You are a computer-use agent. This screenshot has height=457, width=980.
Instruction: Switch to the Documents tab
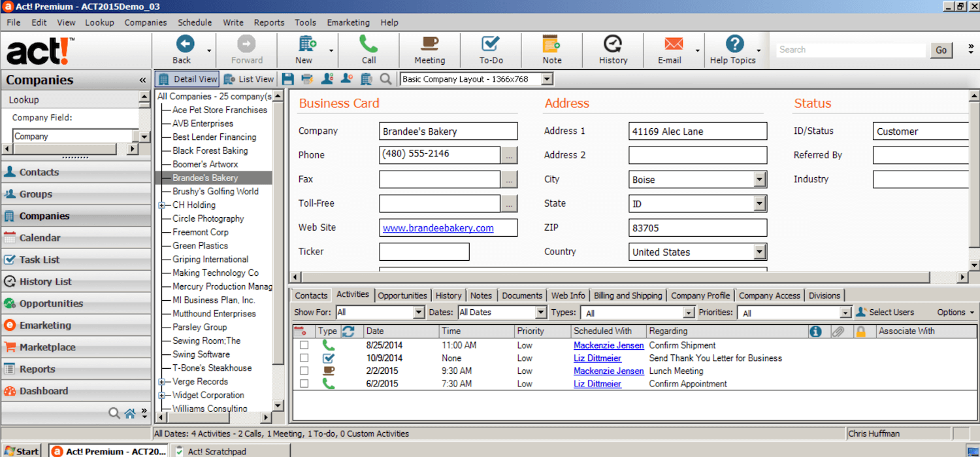click(x=522, y=296)
